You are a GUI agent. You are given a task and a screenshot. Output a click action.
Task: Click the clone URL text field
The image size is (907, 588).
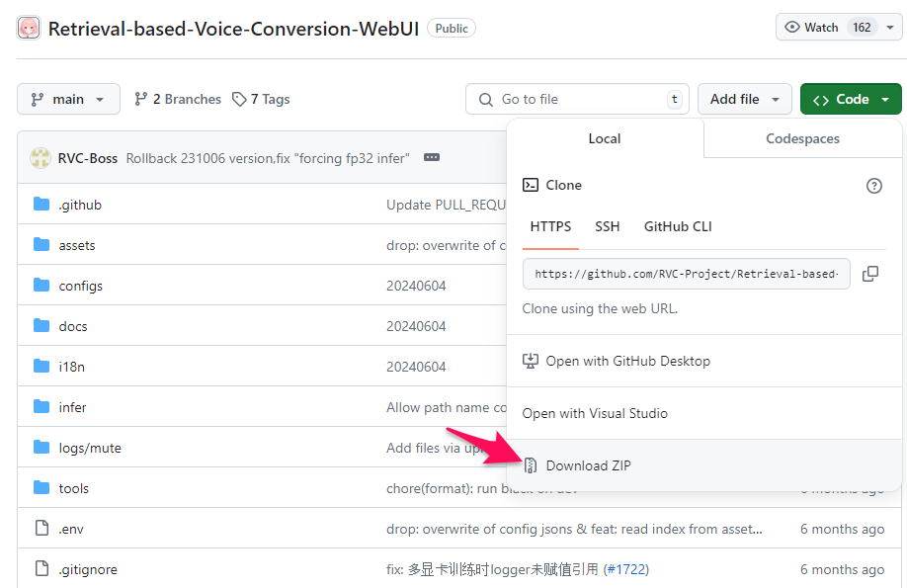tap(686, 274)
